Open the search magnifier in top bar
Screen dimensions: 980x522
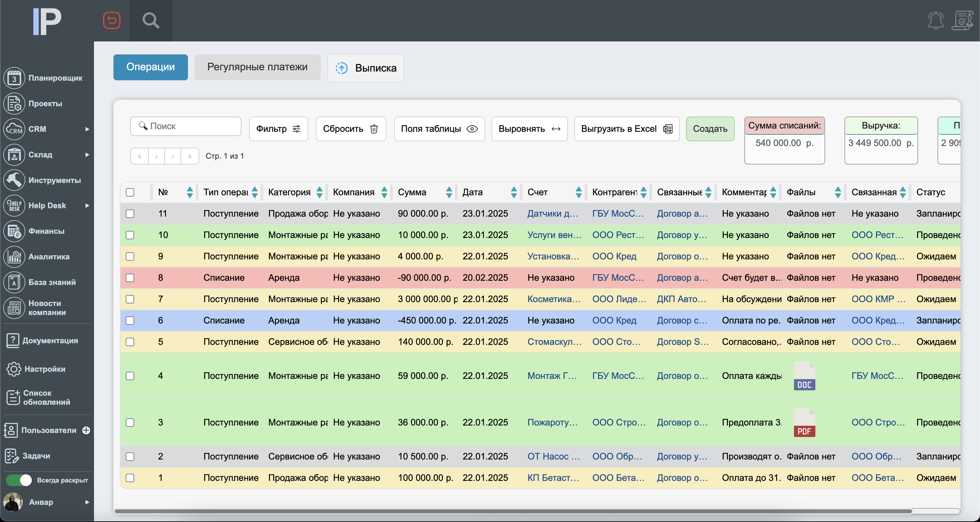click(151, 20)
